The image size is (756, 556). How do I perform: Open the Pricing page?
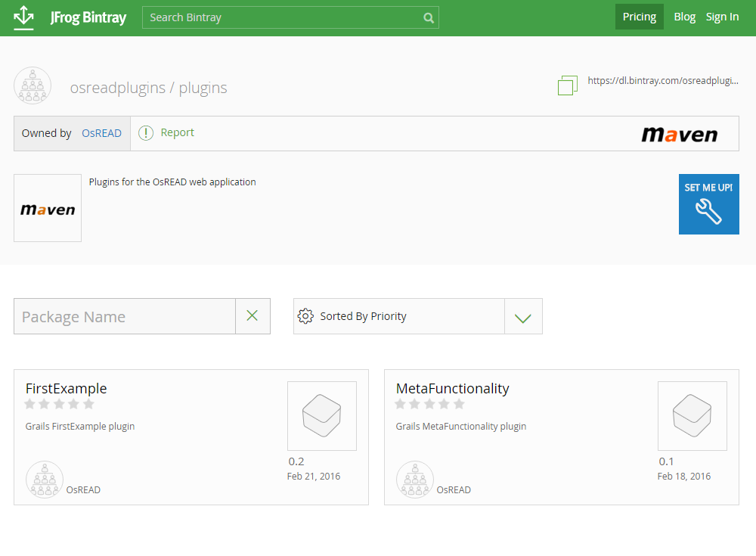640,17
